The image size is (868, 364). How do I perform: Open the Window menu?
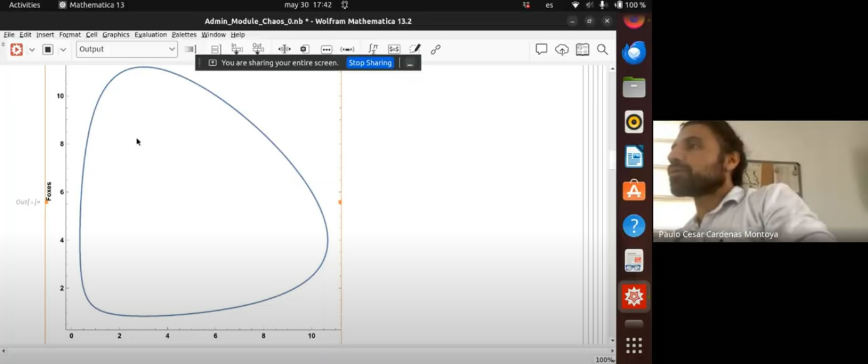point(214,35)
